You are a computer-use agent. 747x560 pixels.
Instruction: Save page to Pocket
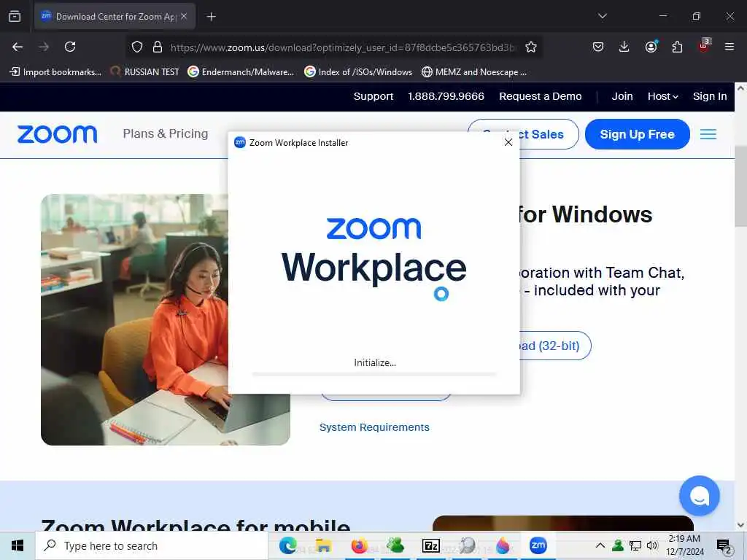click(598, 47)
